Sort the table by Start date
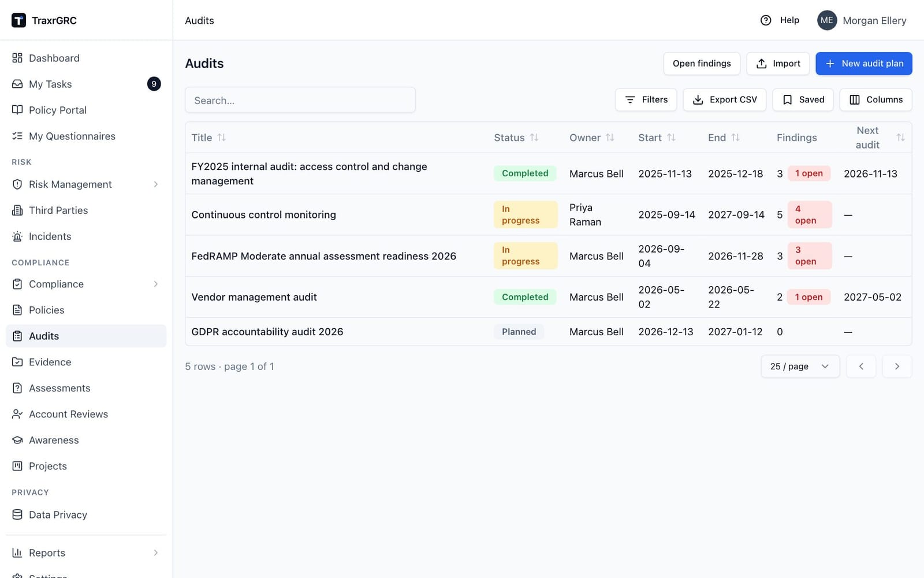This screenshot has width=924, height=578. (657, 138)
